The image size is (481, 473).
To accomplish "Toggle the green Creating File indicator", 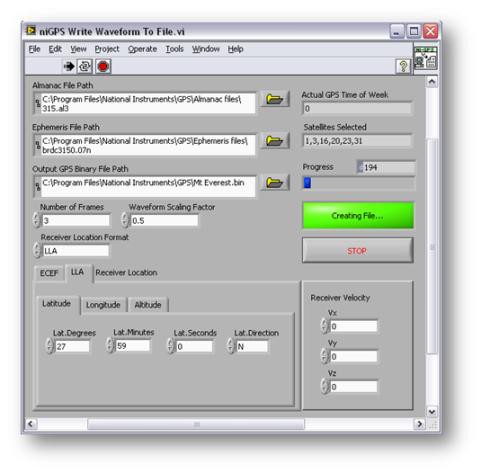I will pos(358,215).
